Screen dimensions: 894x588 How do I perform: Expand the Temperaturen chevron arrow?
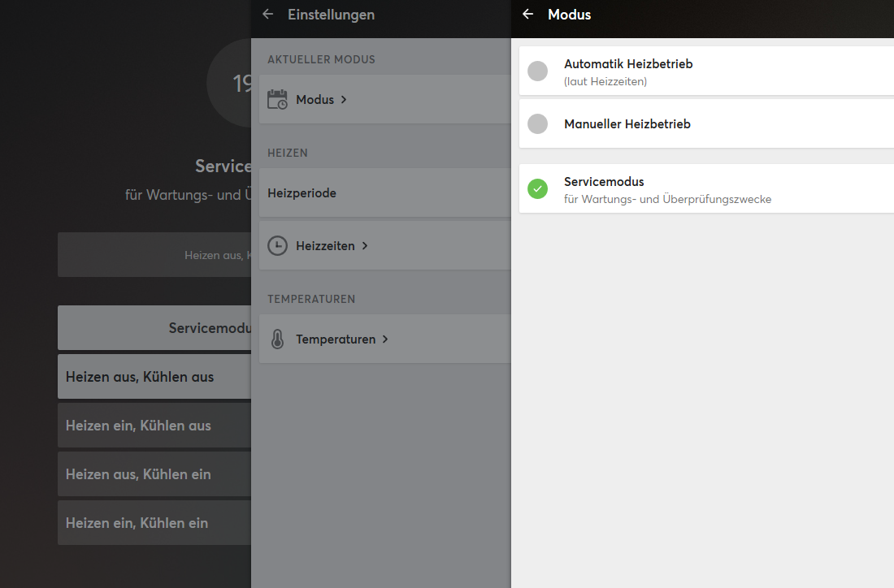[385, 339]
